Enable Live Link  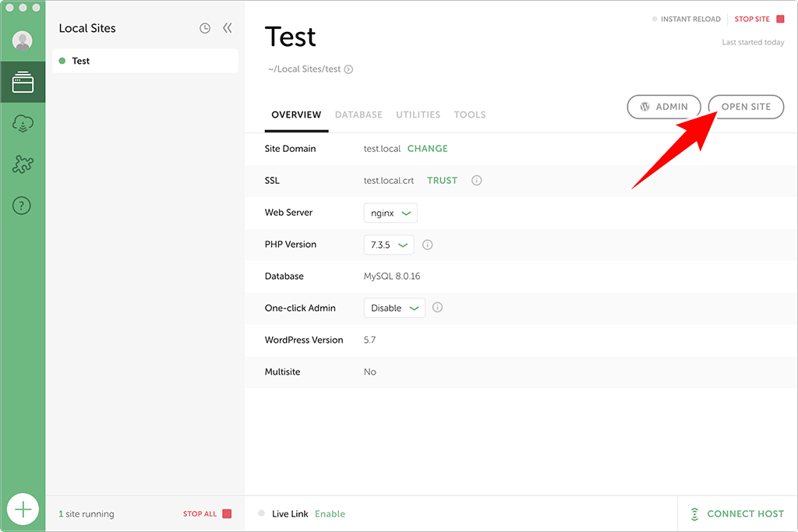point(330,513)
